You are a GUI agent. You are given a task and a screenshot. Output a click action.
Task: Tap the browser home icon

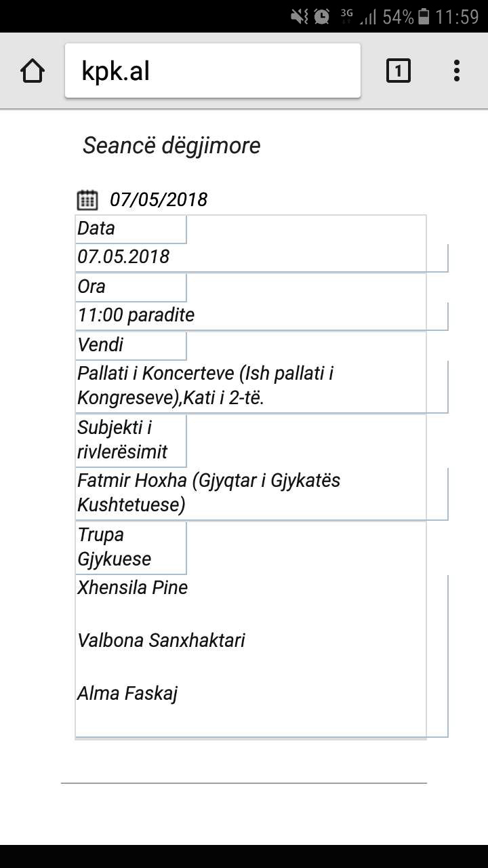(x=33, y=71)
